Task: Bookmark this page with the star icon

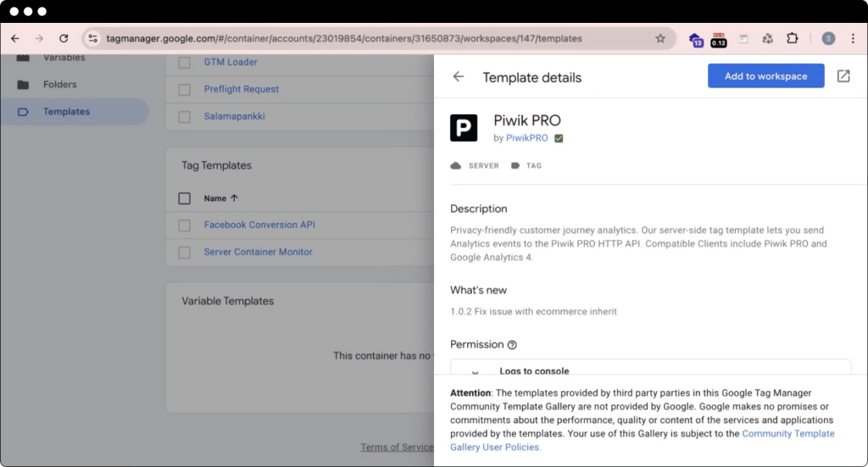Action: (660, 38)
